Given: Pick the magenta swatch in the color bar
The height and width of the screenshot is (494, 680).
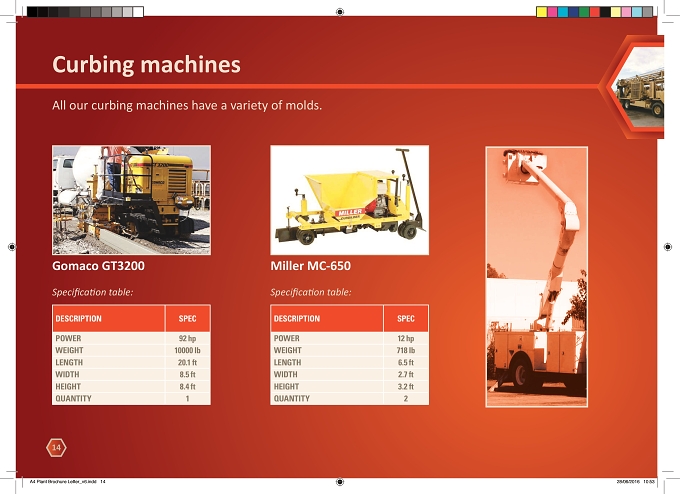Looking at the screenshot, I should pos(552,12).
